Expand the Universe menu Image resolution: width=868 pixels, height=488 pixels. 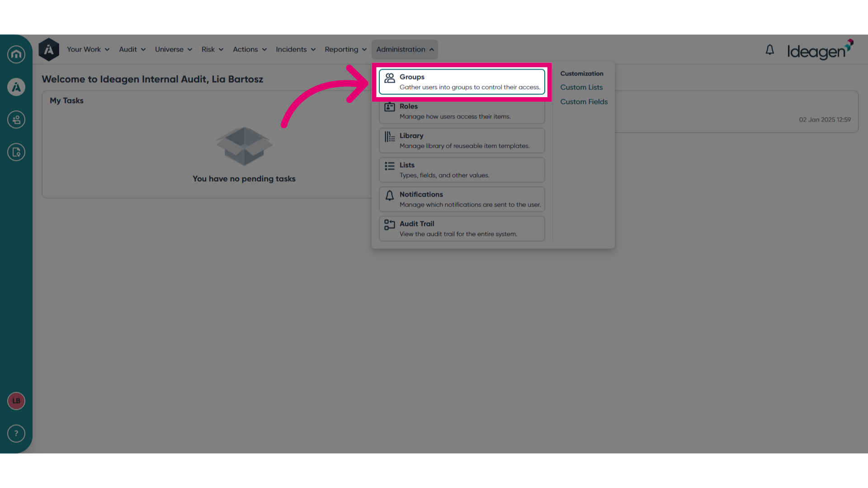pyautogui.click(x=174, y=49)
